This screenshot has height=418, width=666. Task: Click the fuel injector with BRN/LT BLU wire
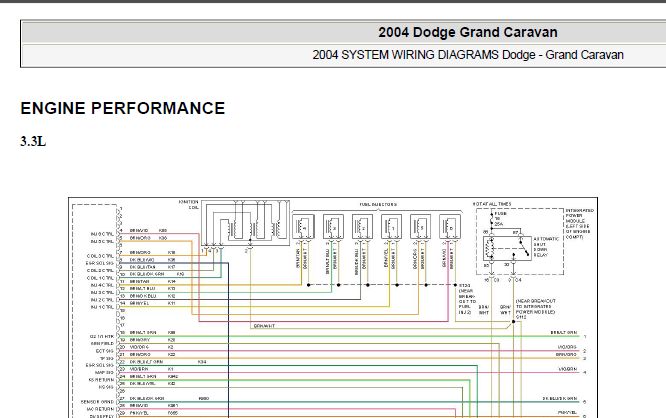(x=333, y=227)
